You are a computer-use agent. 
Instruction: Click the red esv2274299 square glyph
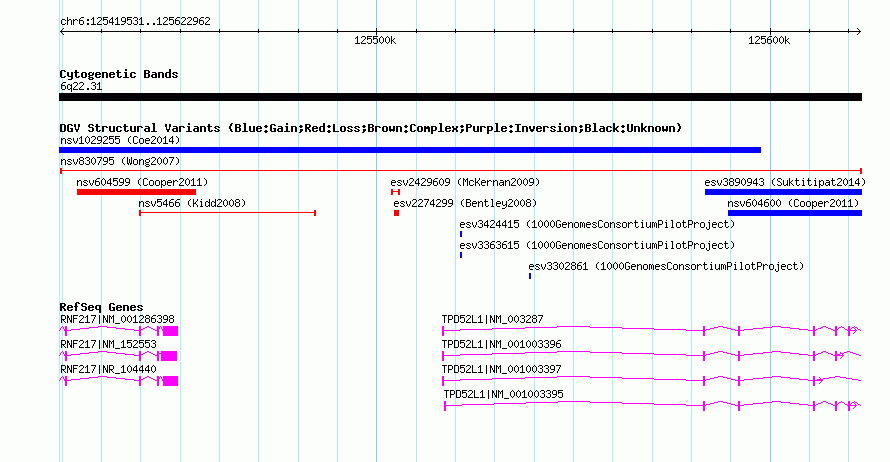(x=396, y=213)
